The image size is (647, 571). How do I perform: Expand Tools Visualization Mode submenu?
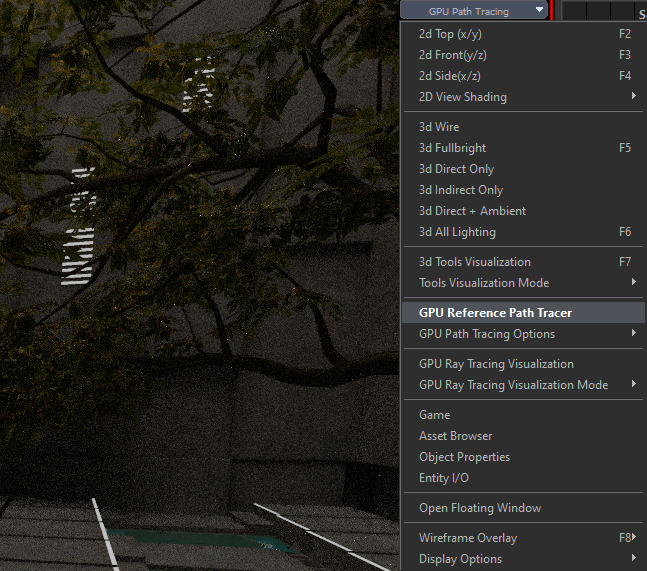tap(523, 283)
